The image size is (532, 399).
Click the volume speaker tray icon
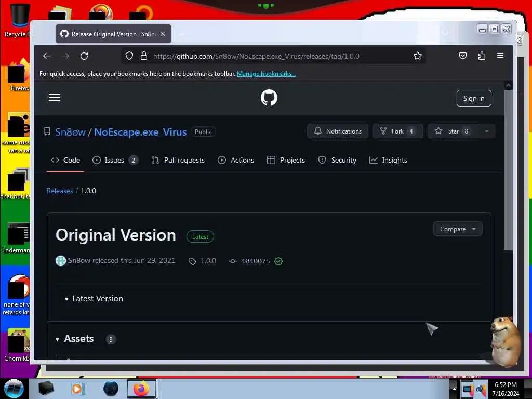click(482, 390)
